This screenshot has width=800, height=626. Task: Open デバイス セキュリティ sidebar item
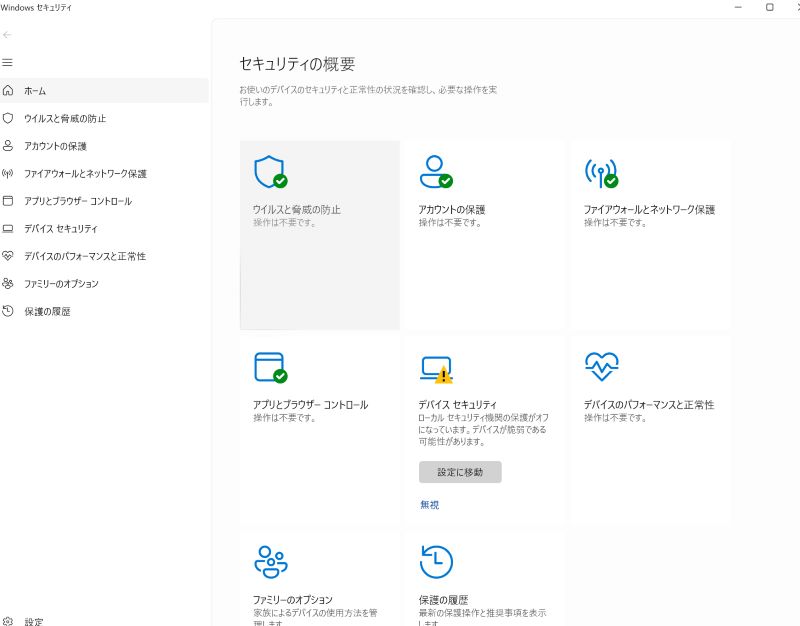104,229
